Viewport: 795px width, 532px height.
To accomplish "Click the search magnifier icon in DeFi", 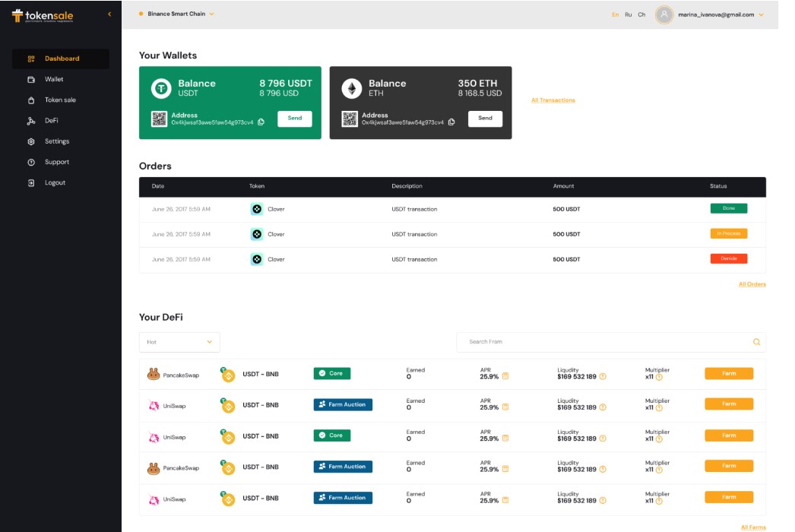I will coord(756,342).
